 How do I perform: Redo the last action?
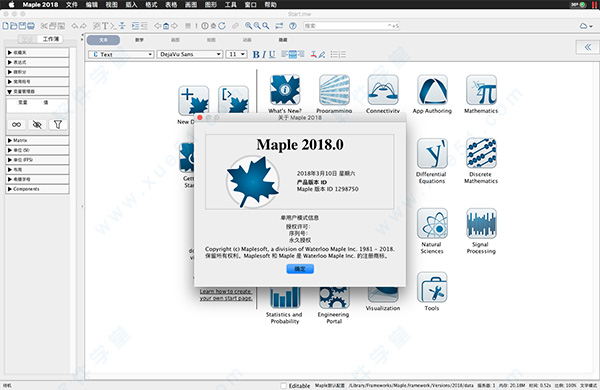pos(83,26)
